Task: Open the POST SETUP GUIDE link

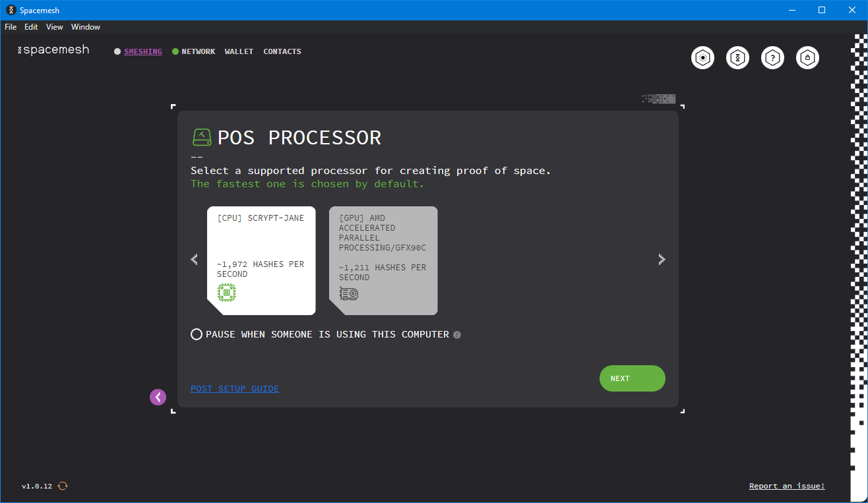Action: 235,388
